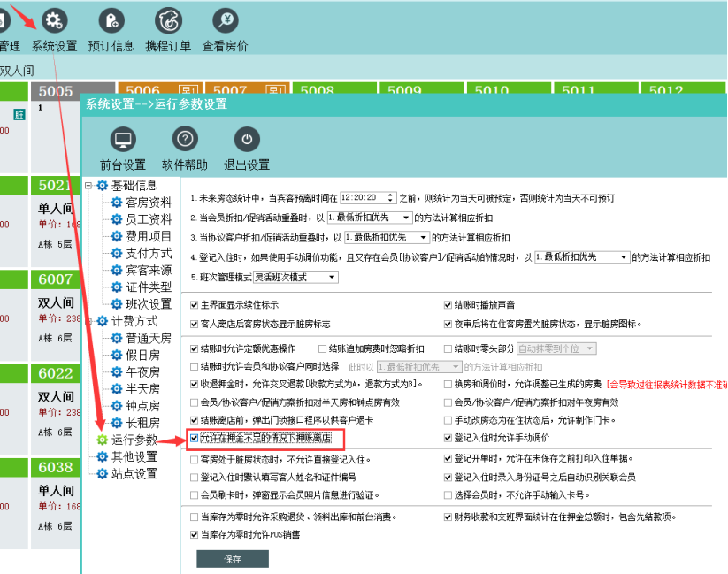Image resolution: width=728 pixels, height=574 pixels.
Task: Open manual price adjustment dropdown in item 4
Action: pyautogui.click(x=582, y=256)
